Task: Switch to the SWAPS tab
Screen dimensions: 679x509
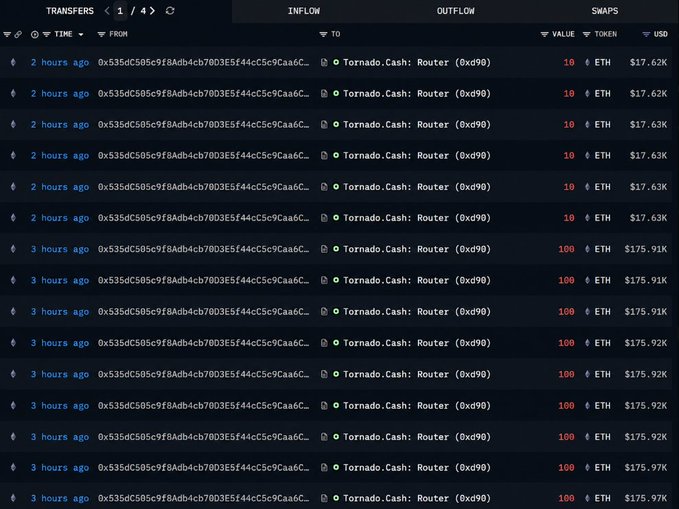Action: [x=605, y=11]
